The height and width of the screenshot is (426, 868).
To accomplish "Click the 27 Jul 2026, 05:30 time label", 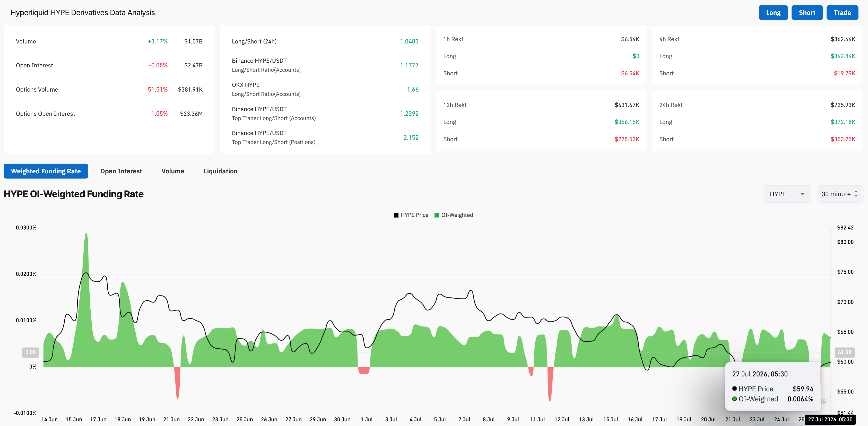I will click(830, 420).
